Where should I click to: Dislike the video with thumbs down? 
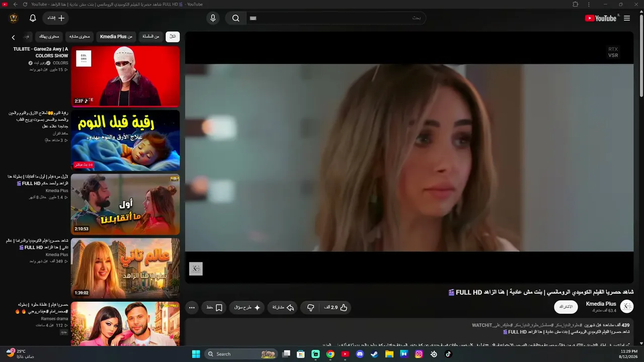310,308
